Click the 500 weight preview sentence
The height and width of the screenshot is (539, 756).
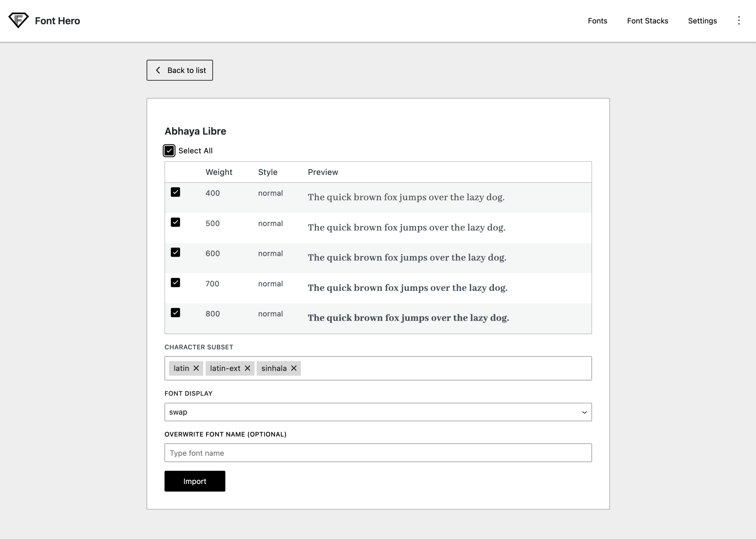coord(407,227)
